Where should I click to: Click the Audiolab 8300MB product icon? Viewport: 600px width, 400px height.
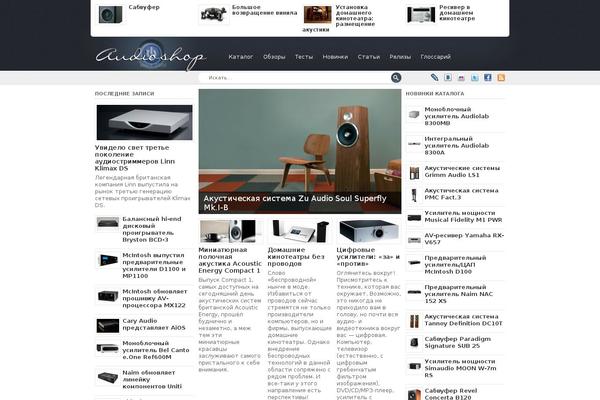pos(414,114)
